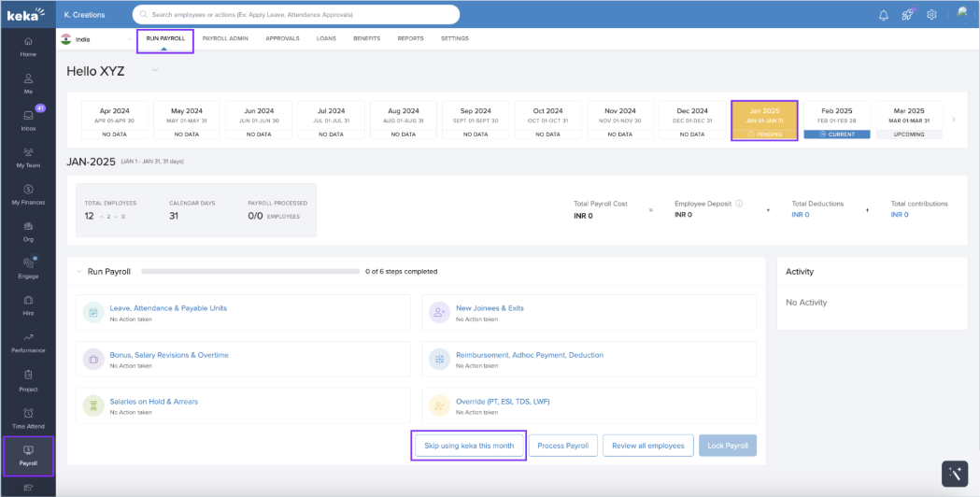Switch to the Payroll Admin tab
The image size is (980, 497).
[x=225, y=38]
